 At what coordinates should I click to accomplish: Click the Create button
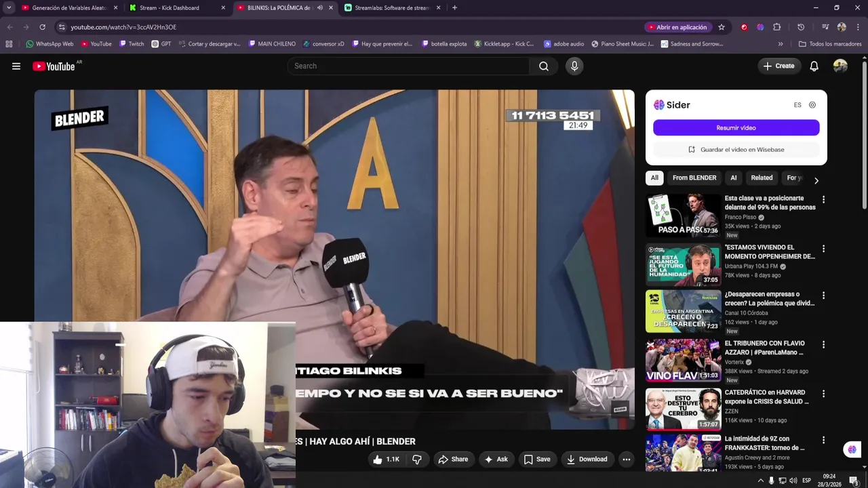pyautogui.click(x=778, y=66)
